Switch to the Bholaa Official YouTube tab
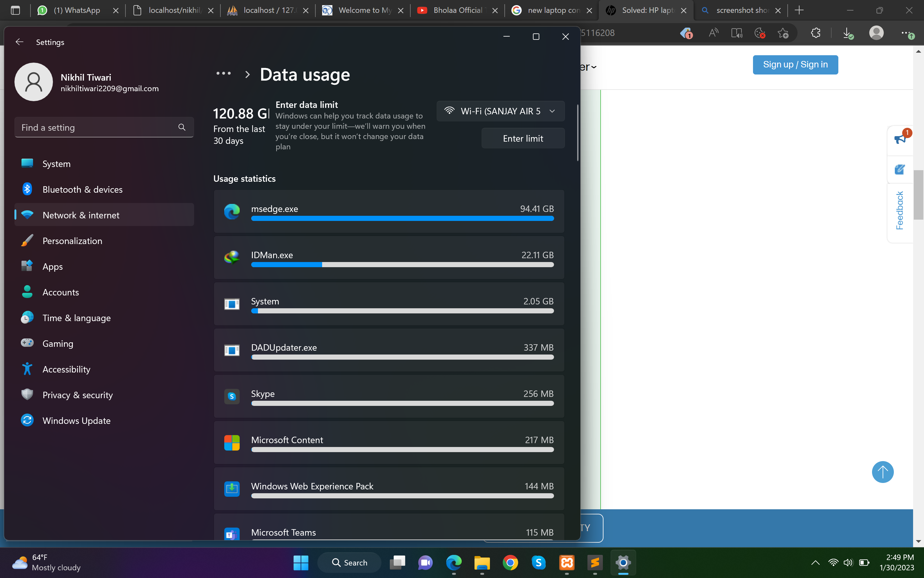Image resolution: width=924 pixels, height=578 pixels. pos(458,10)
